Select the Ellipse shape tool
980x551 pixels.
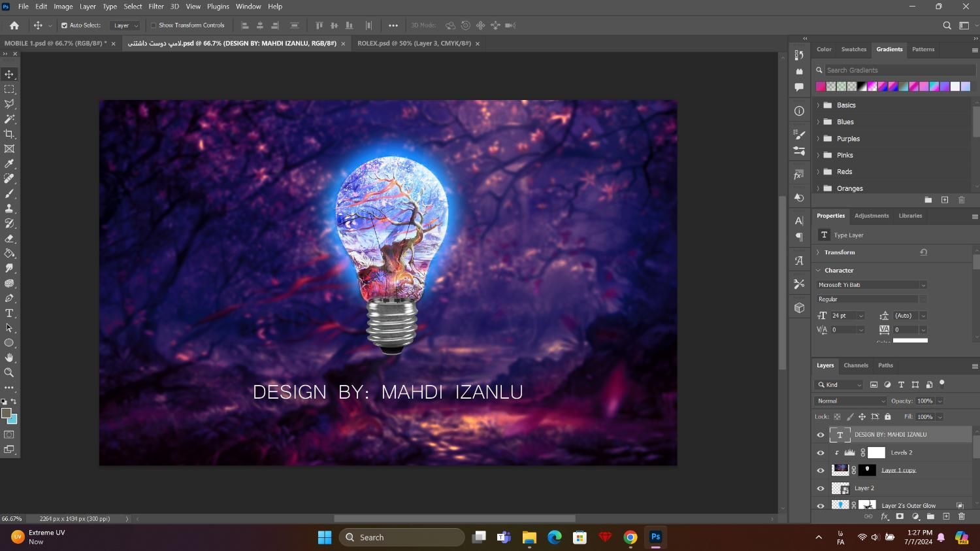click(x=9, y=343)
